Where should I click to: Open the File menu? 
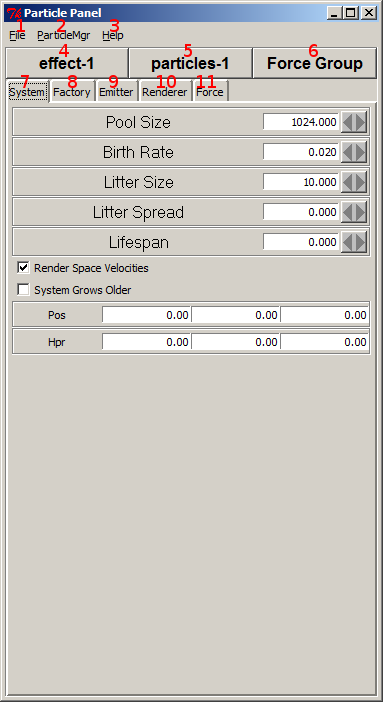coord(17,35)
